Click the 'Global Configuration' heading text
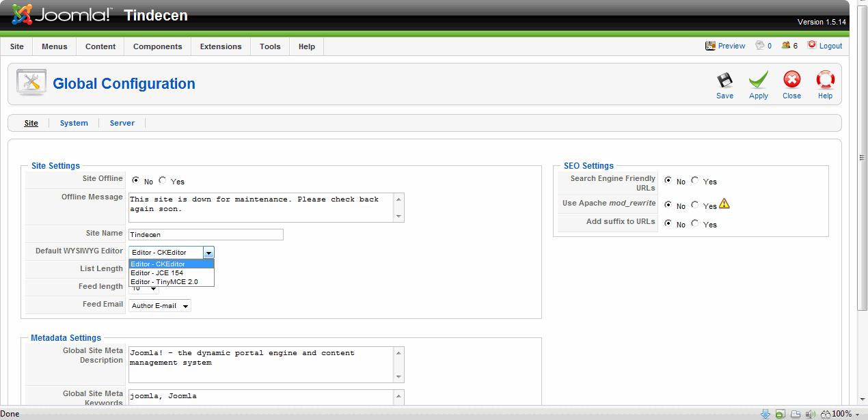The image size is (868, 420). point(124,83)
